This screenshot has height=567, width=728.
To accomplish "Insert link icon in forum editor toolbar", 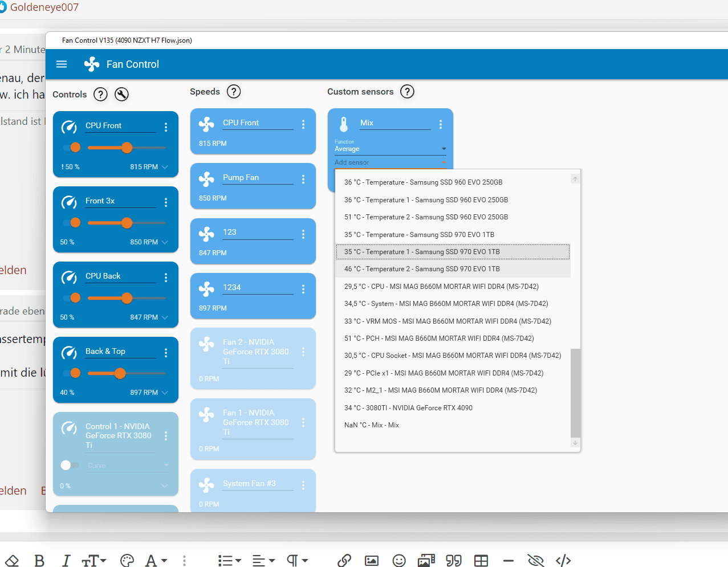I will (344, 561).
